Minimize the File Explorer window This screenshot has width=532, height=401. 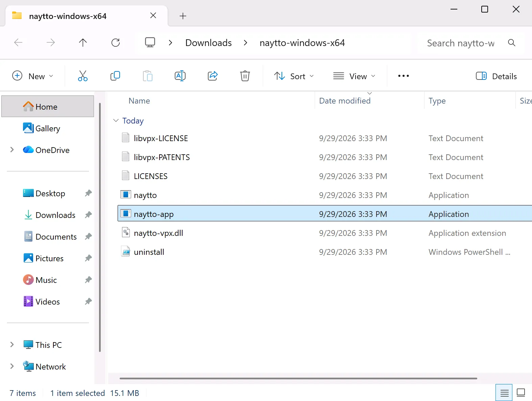[x=454, y=9]
